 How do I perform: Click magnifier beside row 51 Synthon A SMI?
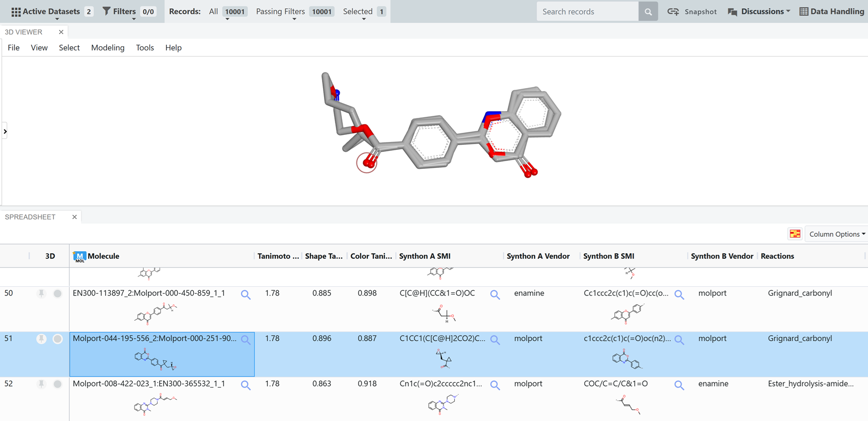495,340
